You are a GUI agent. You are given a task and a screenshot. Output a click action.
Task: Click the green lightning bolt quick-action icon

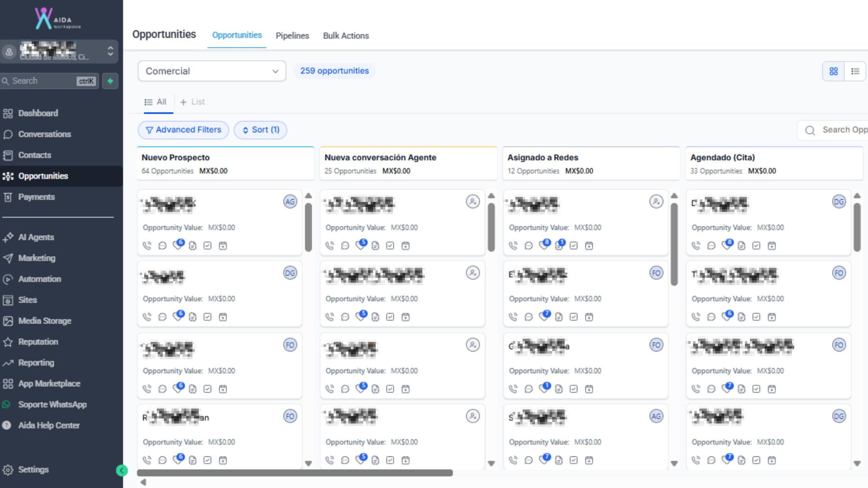[110, 81]
